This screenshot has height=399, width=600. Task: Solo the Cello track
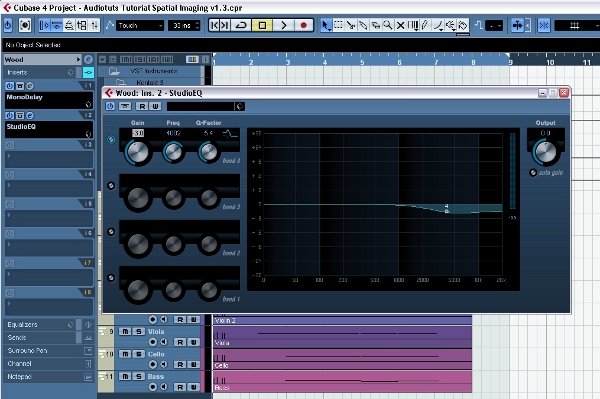139,354
